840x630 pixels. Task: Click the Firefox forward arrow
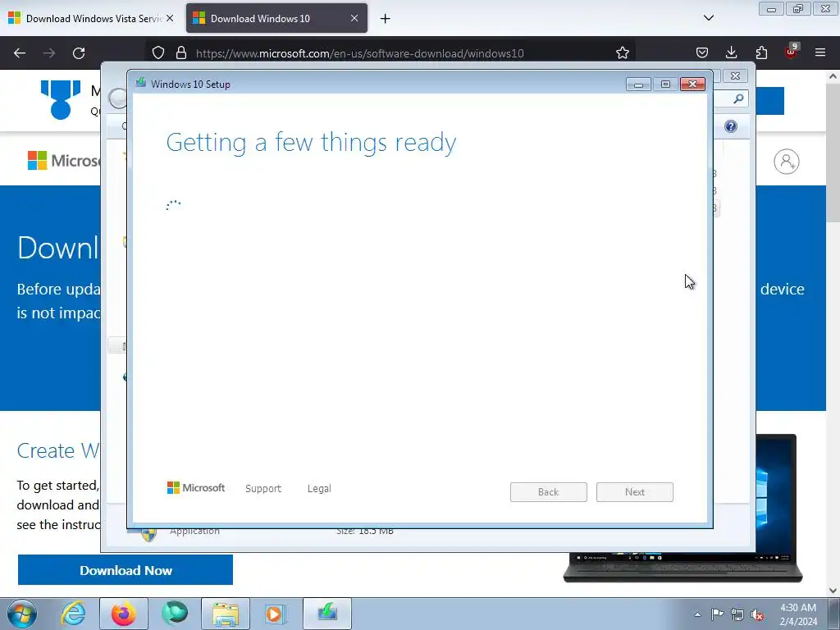pos(49,53)
